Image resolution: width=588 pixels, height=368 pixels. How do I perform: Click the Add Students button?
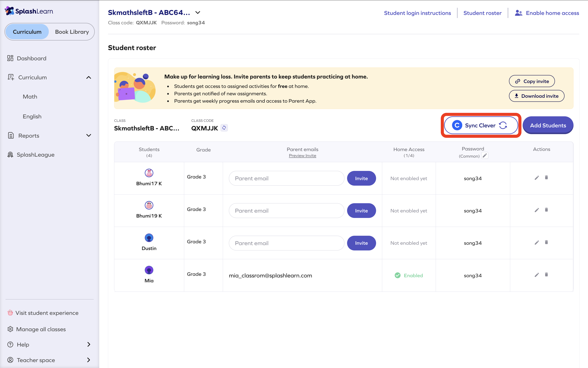coord(548,125)
